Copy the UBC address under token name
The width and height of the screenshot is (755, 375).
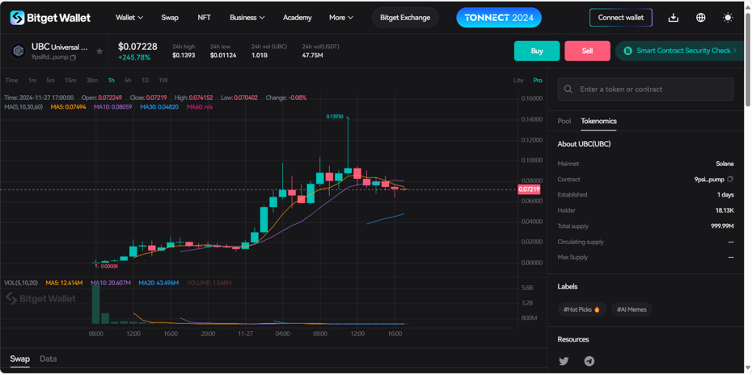[x=73, y=58]
